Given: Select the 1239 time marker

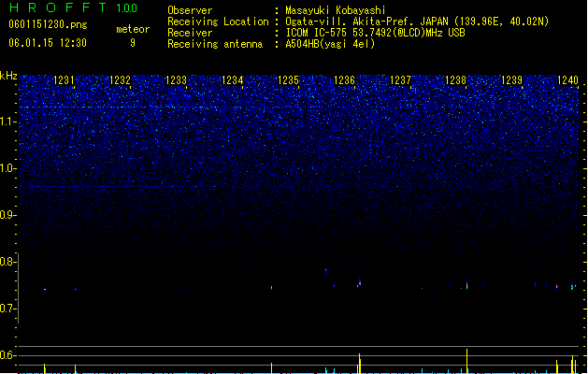Looking at the screenshot, I should pyautogui.click(x=512, y=80).
